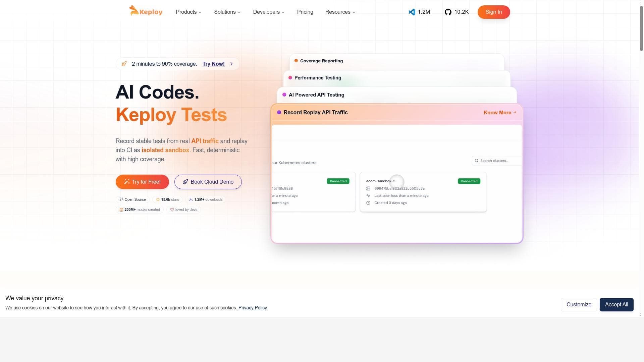The image size is (644, 362).
Task: Click the server icon beside cluster ID 698475
Action: click(368, 188)
